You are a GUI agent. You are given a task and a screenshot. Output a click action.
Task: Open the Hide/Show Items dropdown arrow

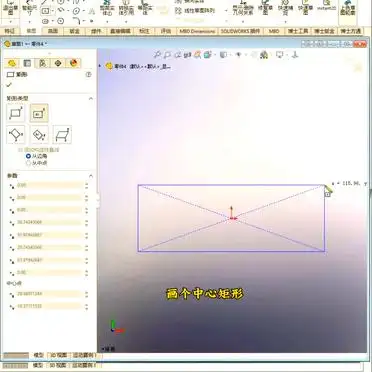tap(245, 55)
